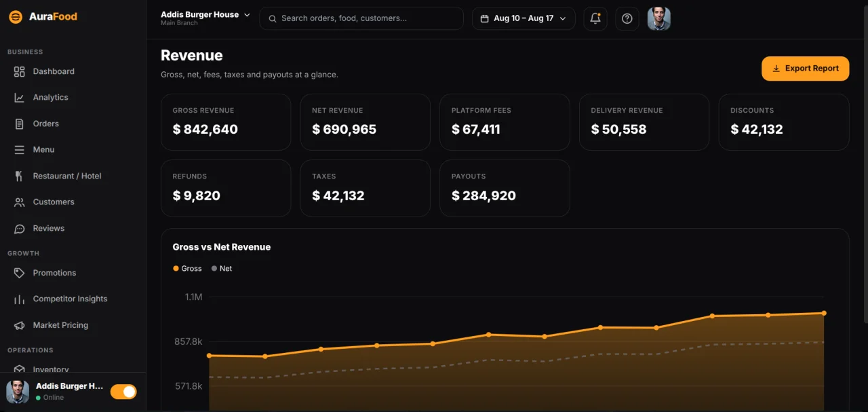This screenshot has width=868, height=412.
Task: Click the Analytics chart icon
Action: tap(19, 98)
